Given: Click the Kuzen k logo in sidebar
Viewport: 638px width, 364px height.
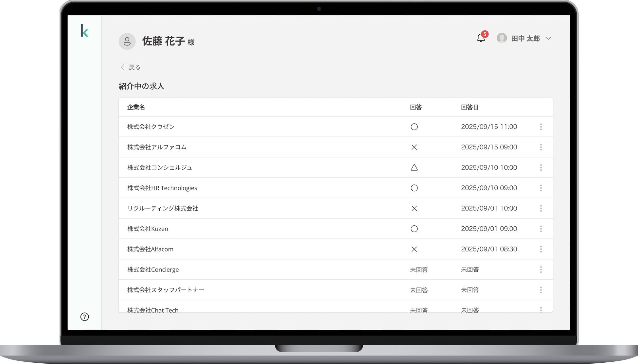Looking at the screenshot, I should (x=84, y=31).
